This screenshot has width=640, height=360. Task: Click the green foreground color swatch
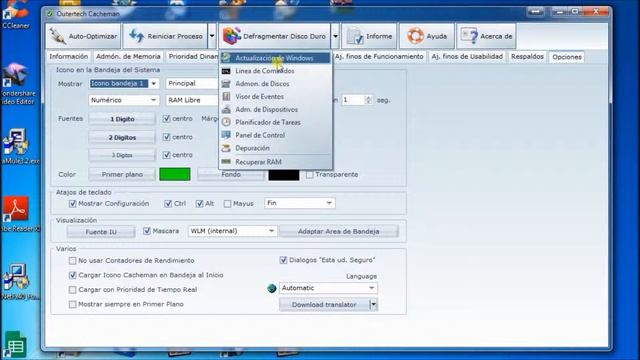[x=175, y=174]
